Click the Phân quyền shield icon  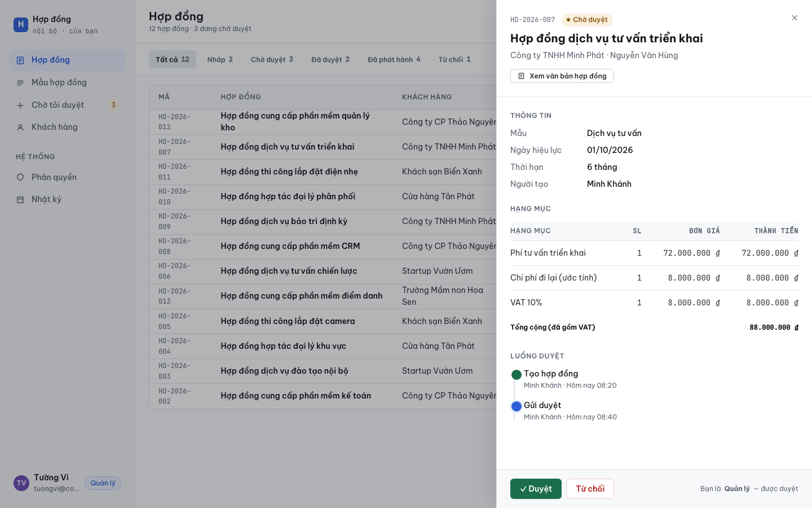point(20,177)
